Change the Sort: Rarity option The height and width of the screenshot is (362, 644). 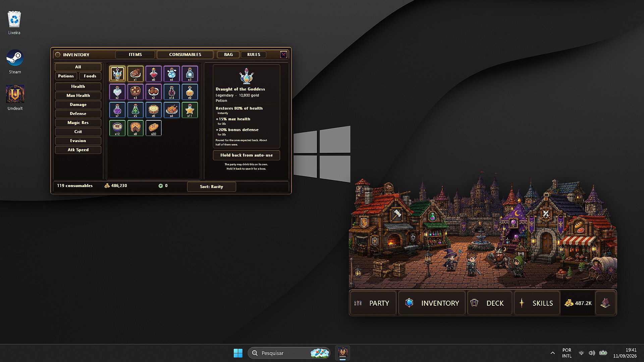coord(211,187)
